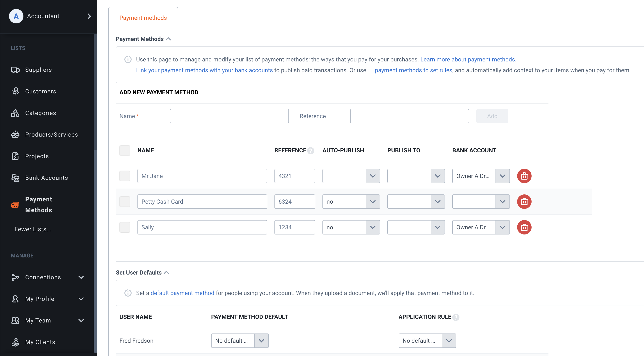Click the Name input field for new payment method
This screenshot has width=644, height=356.
click(x=230, y=116)
